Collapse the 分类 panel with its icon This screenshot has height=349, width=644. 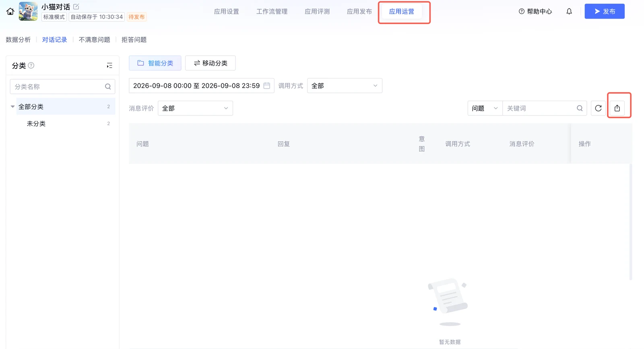coord(109,65)
